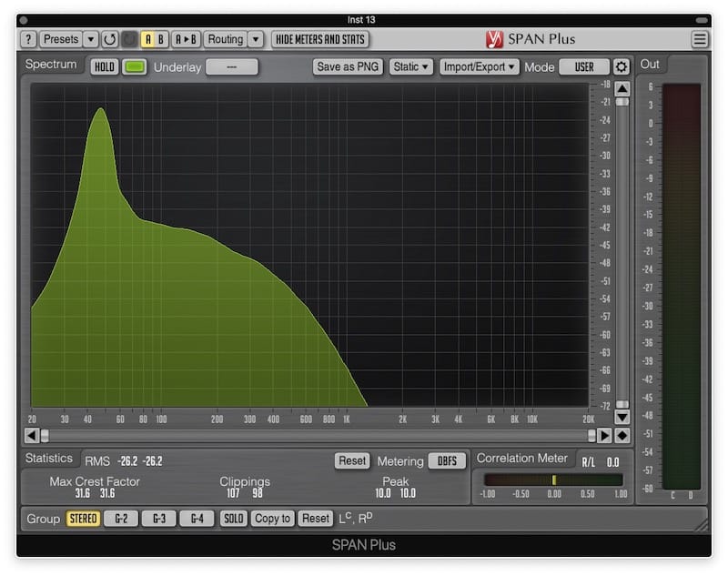728x576 pixels.
Task: Click the up arrow on the vertical range scrollbar
Action: 622,88
